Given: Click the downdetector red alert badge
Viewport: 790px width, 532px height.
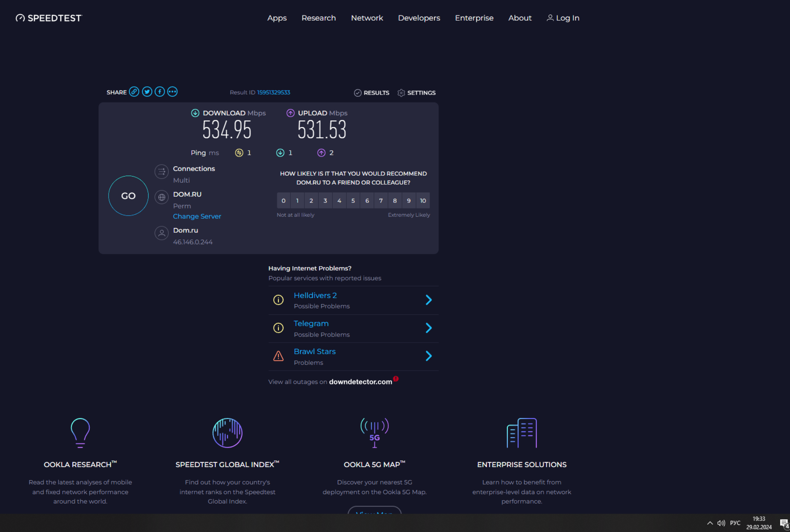Looking at the screenshot, I should [x=396, y=379].
